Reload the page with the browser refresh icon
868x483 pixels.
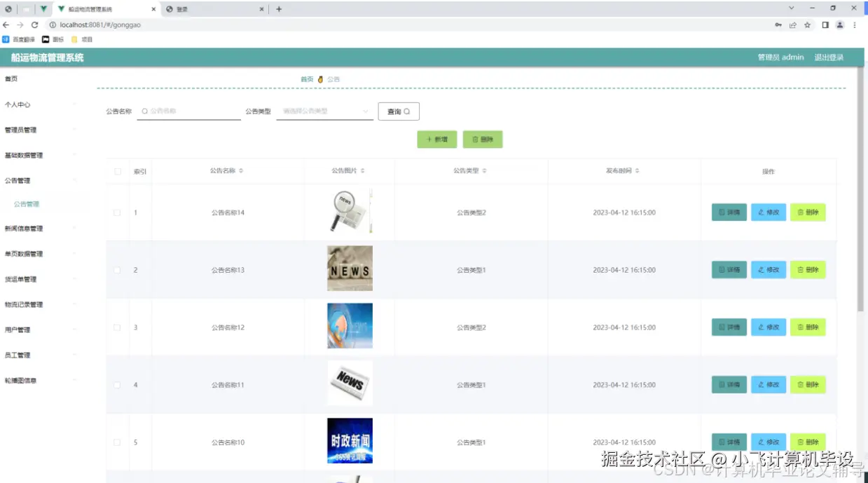[34, 24]
